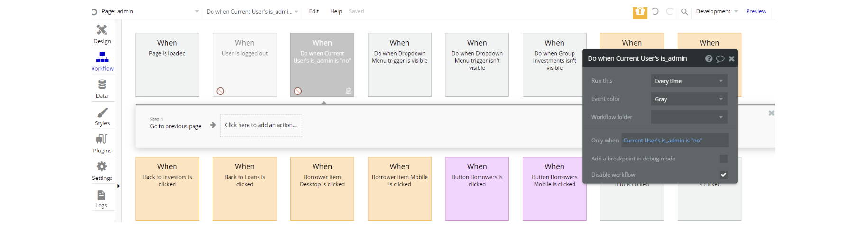Open the Event color dropdown

point(689,99)
